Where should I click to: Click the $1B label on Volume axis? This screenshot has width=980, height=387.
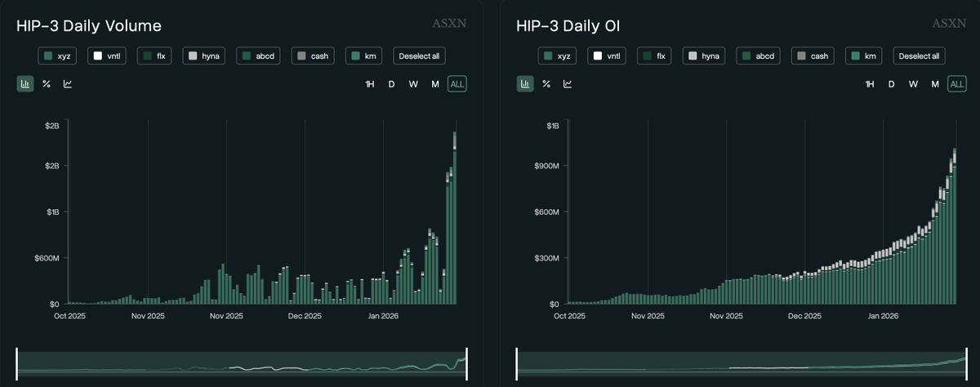(x=52, y=211)
